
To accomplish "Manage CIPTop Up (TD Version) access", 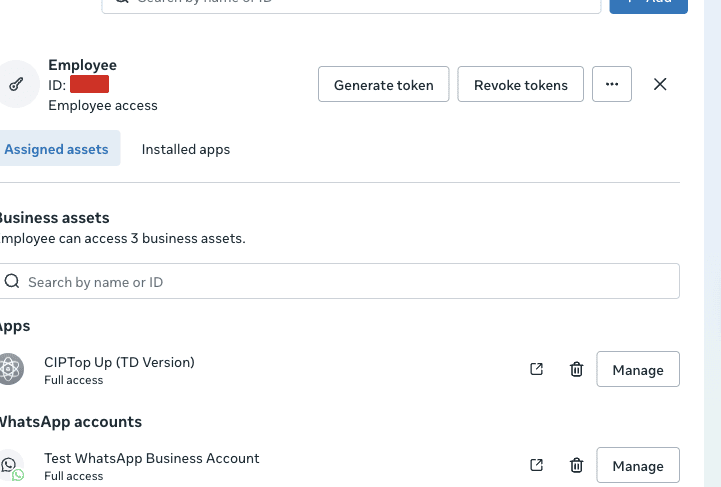I will (638, 369).
